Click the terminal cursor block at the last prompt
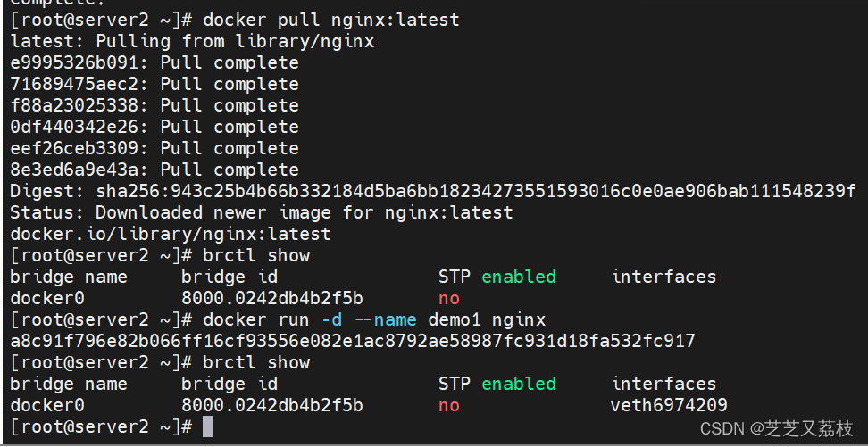 pos(208,426)
